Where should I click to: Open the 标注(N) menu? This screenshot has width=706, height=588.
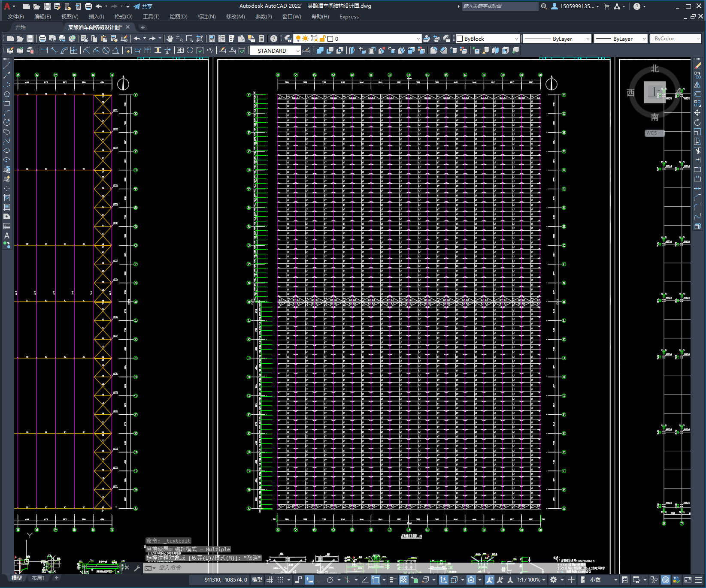click(206, 17)
